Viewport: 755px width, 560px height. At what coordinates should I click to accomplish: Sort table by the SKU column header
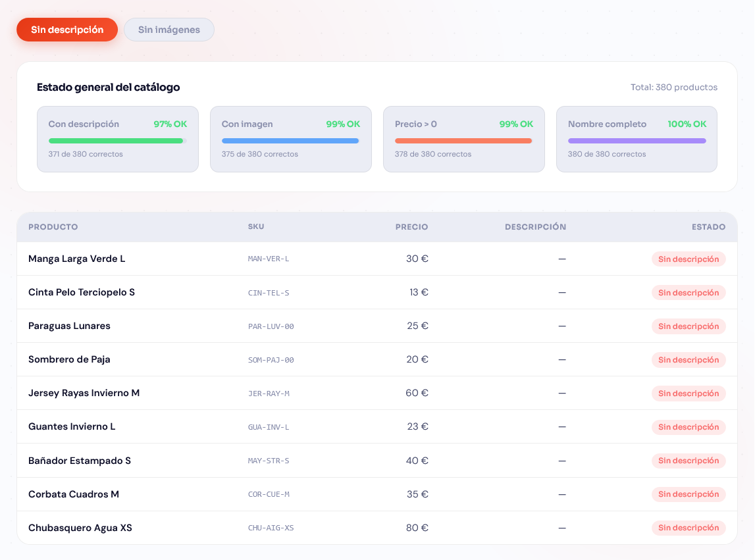[x=256, y=227]
